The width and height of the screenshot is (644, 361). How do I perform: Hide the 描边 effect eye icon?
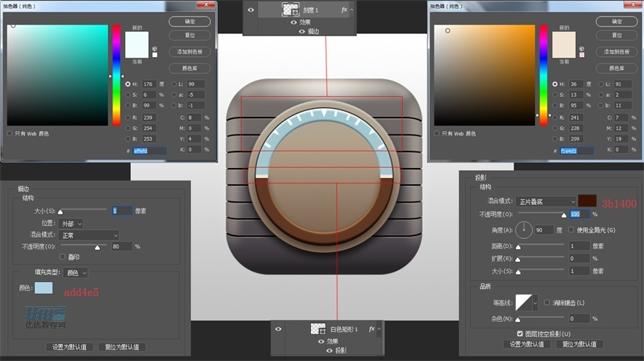tap(302, 32)
